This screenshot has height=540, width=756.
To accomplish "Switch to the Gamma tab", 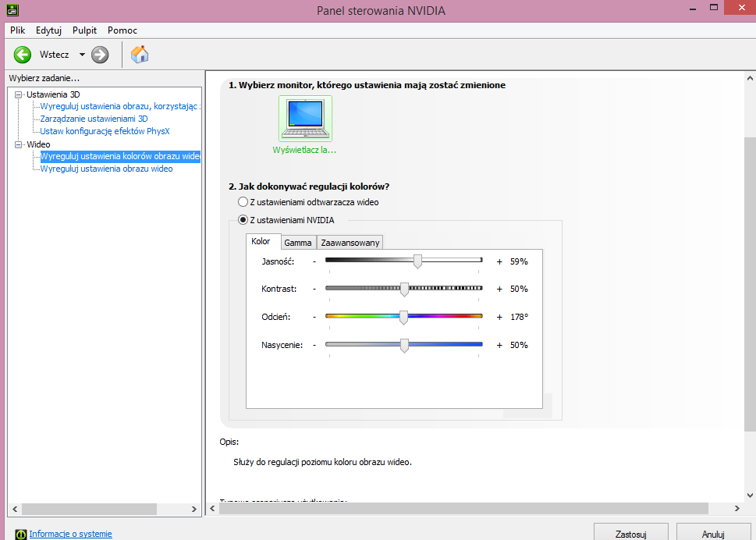I will click(298, 243).
